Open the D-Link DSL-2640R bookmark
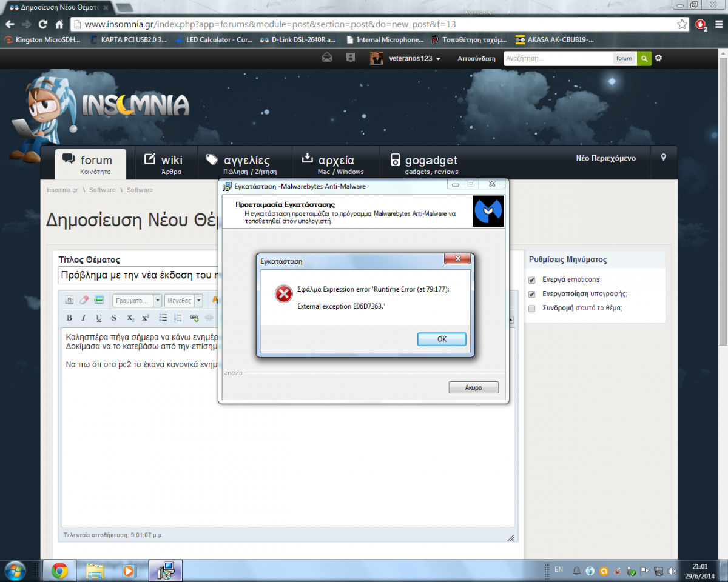 (297, 40)
